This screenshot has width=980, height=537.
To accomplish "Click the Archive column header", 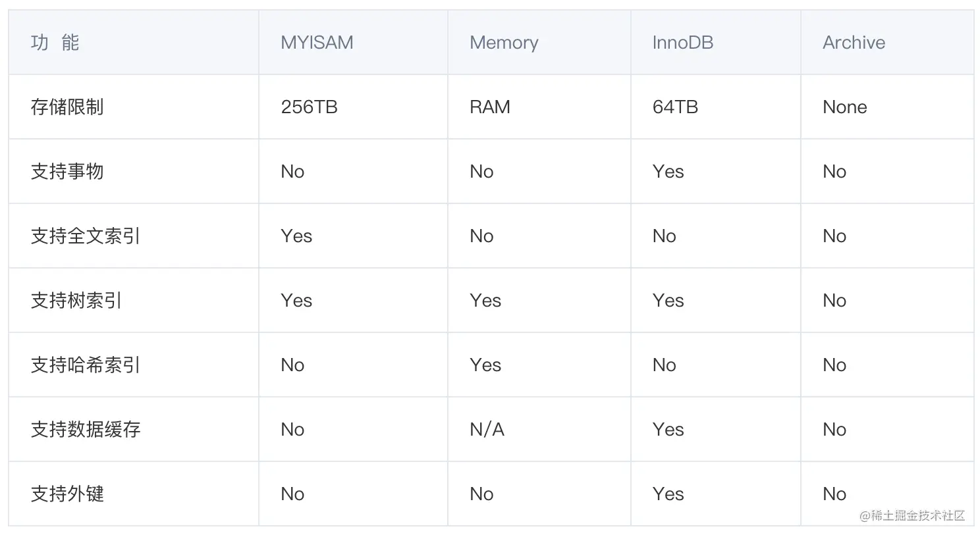I will click(854, 43).
